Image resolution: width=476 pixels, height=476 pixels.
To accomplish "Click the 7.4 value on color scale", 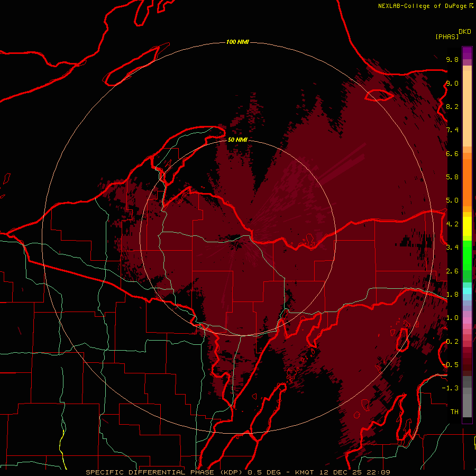I will (452, 130).
